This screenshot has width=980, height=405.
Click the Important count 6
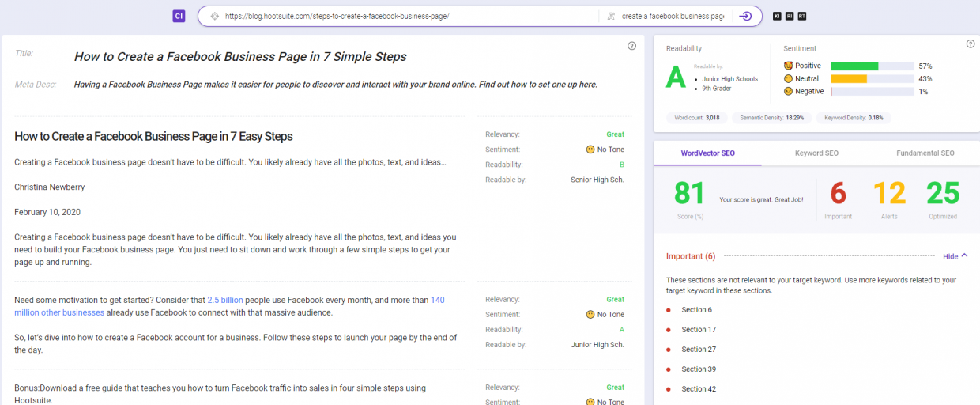click(839, 193)
